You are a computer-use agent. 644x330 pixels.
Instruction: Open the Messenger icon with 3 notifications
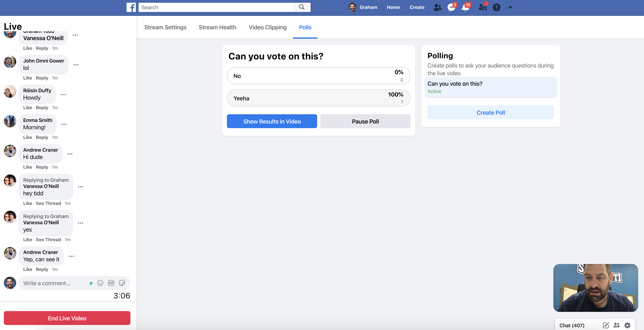coord(451,8)
